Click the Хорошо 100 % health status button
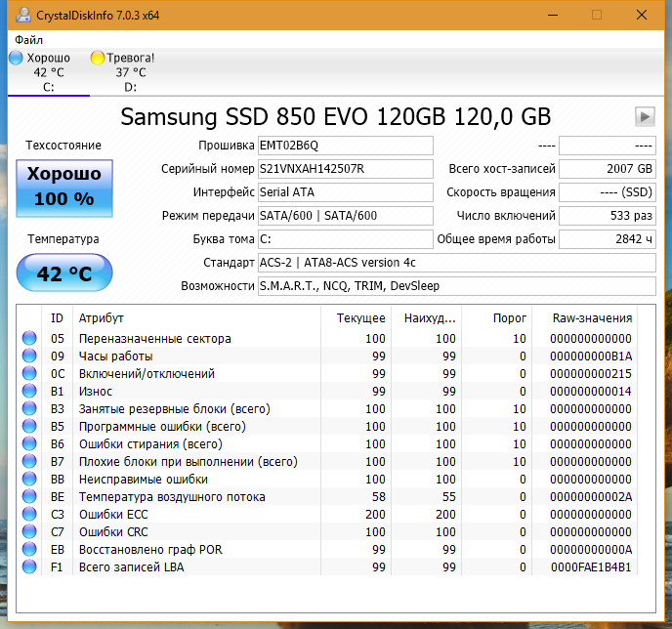This screenshot has width=672, height=629. click(63, 185)
